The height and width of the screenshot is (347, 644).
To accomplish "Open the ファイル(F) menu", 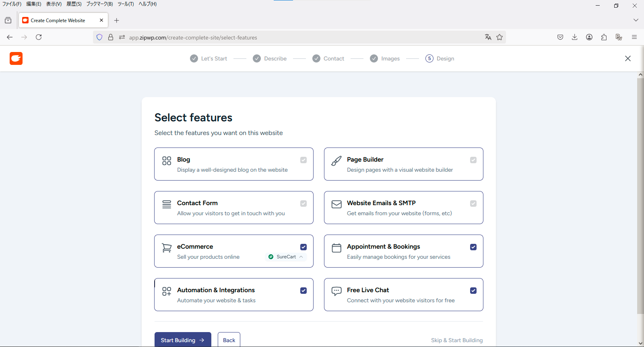I will tap(12, 4).
